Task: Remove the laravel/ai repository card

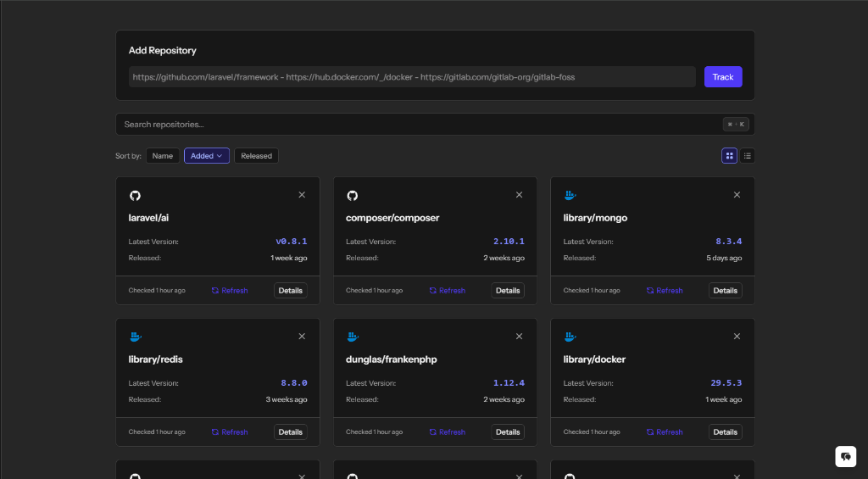Action: pos(302,195)
